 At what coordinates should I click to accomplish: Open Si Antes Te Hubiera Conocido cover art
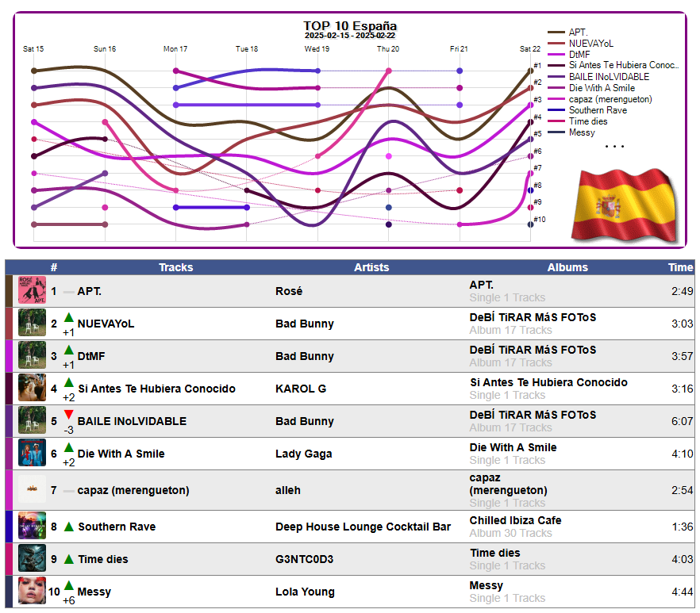pos(32,388)
